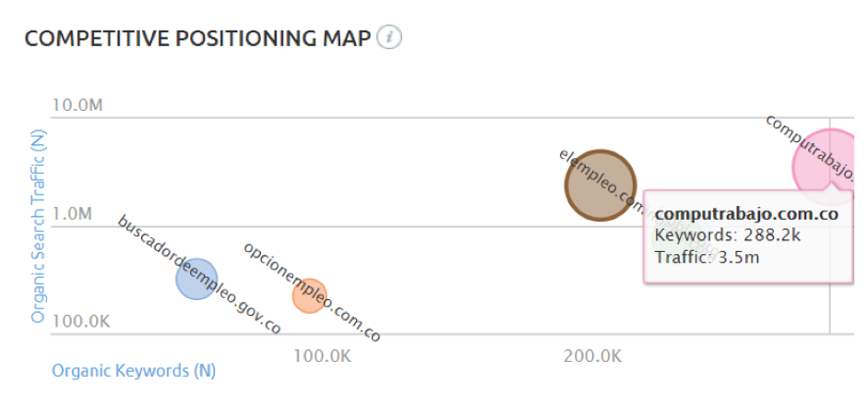The width and height of the screenshot is (868, 408).
Task: Click the Organic Search Traffic (N) axis title
Action: pos(38,226)
